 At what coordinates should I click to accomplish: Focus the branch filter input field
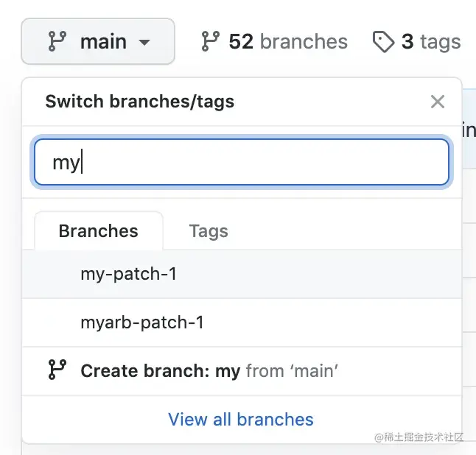tap(241, 162)
